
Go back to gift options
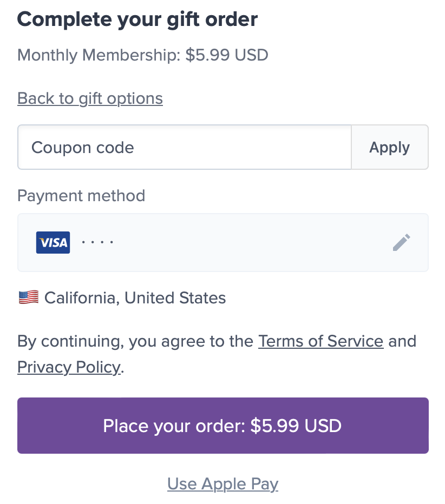click(90, 98)
